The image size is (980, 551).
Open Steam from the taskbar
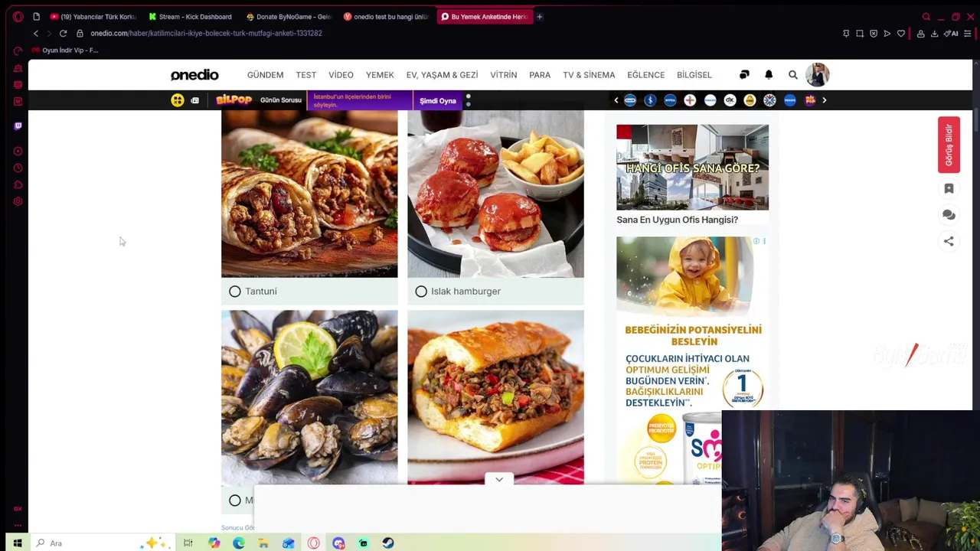click(388, 543)
